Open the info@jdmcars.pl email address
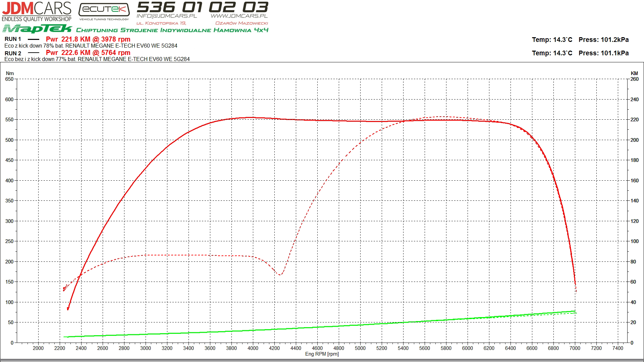644x362 pixels. click(166, 16)
